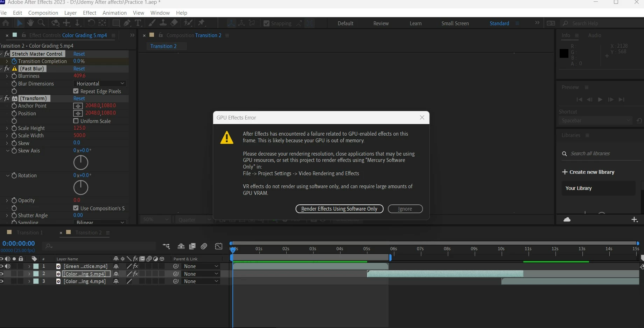Click the Creative Cloud icon in Libraries

[567, 219]
